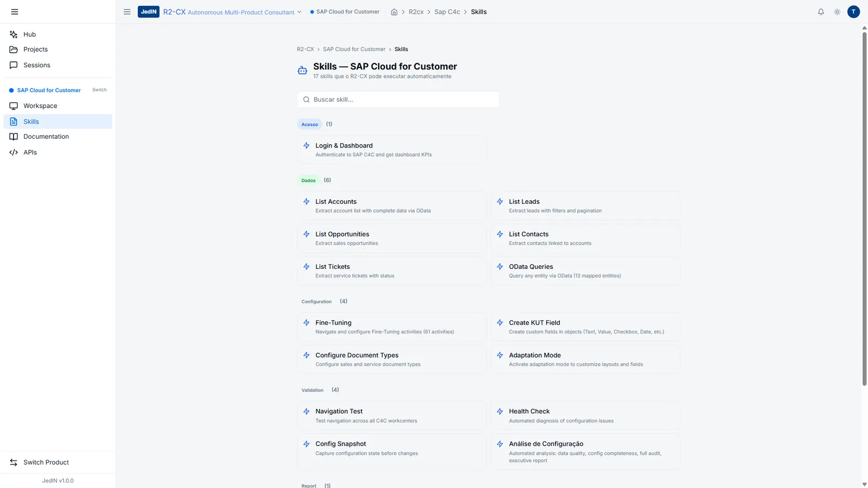Click the Validation section label
The width and height of the screenshot is (868, 488).
pyautogui.click(x=312, y=390)
